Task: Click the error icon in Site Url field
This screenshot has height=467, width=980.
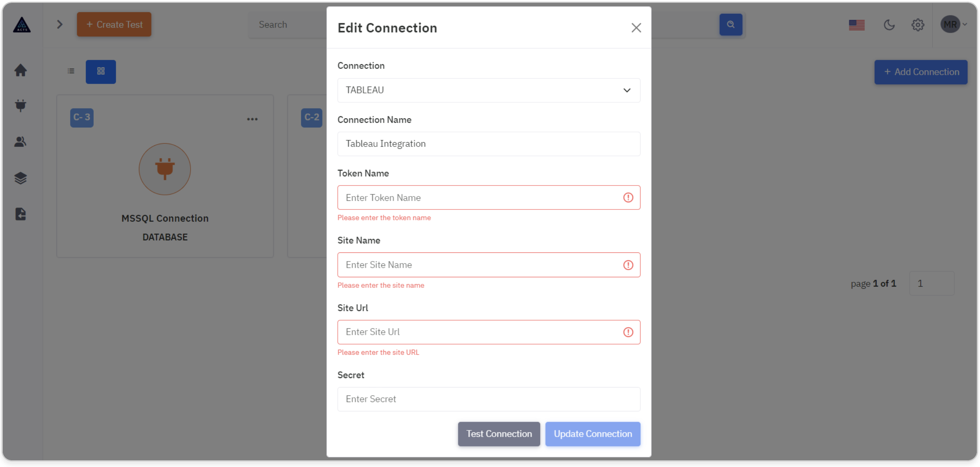Action: (x=628, y=332)
